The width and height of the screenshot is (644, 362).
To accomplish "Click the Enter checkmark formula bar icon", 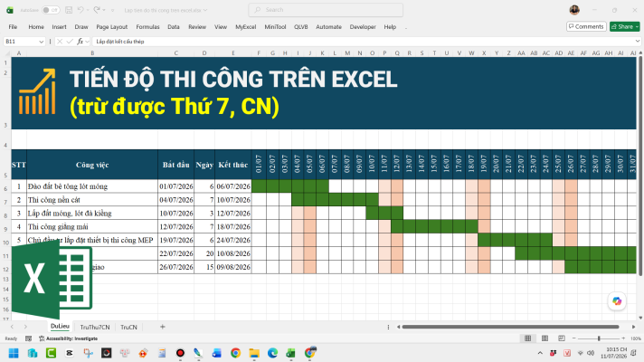I will point(70,42).
